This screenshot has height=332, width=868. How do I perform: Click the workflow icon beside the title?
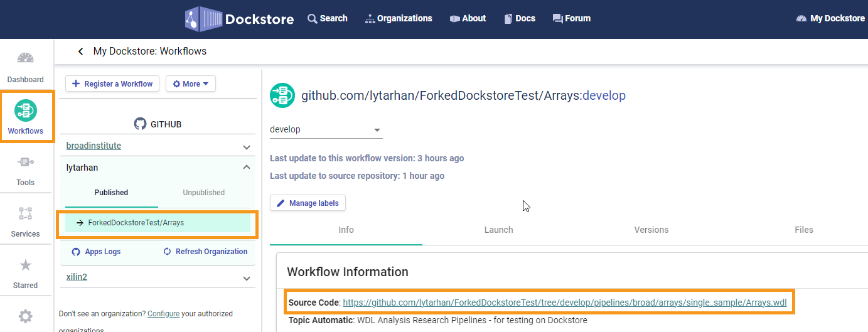(x=282, y=95)
